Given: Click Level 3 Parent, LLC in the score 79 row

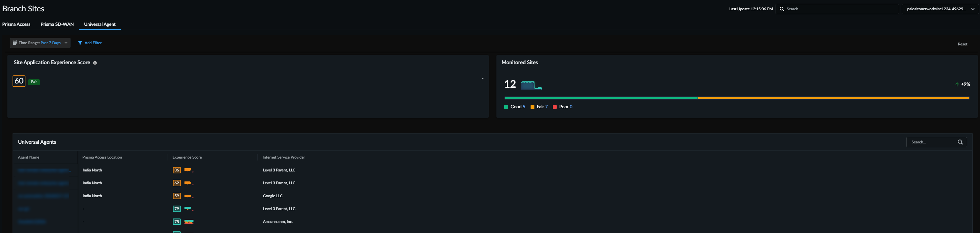Looking at the screenshot, I should pyautogui.click(x=279, y=209).
